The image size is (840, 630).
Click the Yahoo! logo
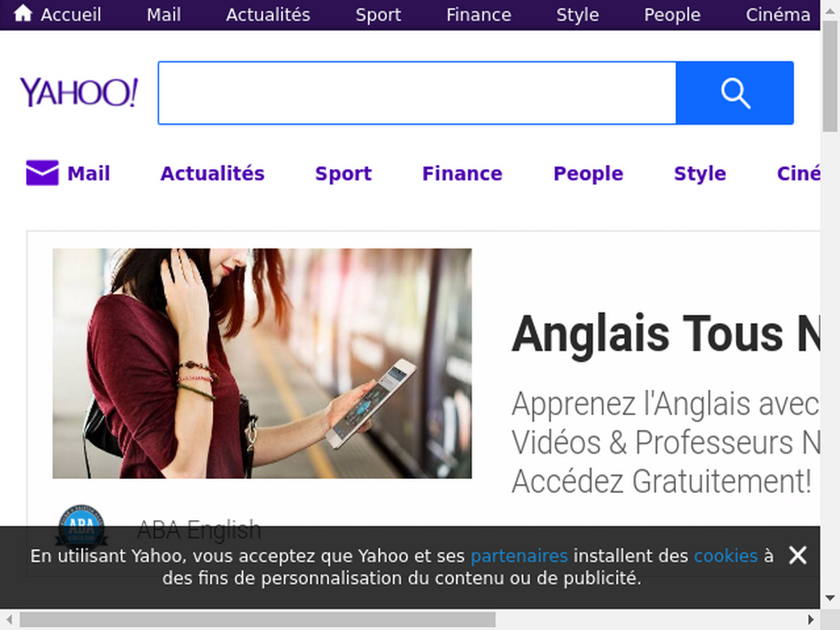pos(79,92)
